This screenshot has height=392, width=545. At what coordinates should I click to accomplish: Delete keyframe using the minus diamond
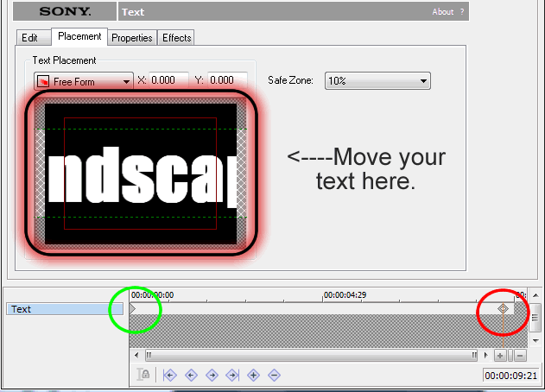(x=274, y=375)
